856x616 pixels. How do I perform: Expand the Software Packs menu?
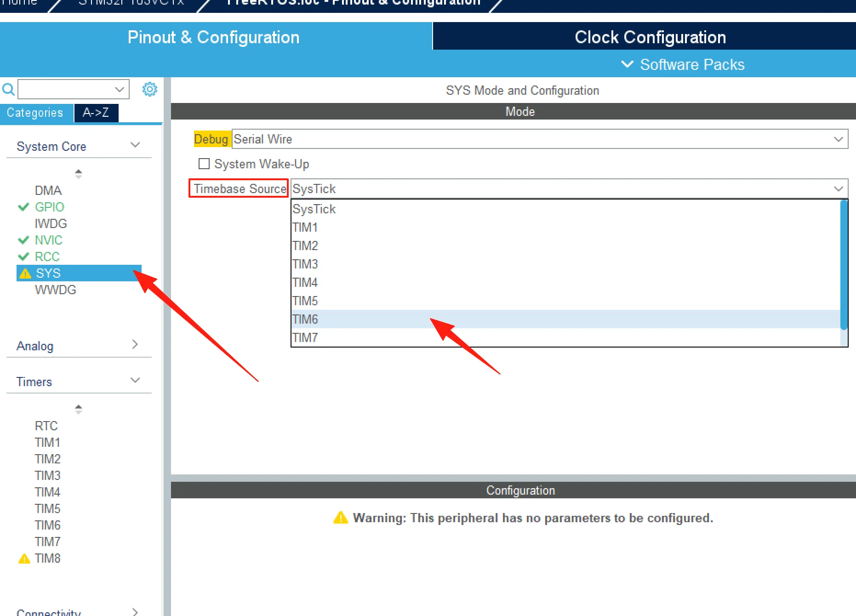(x=683, y=64)
